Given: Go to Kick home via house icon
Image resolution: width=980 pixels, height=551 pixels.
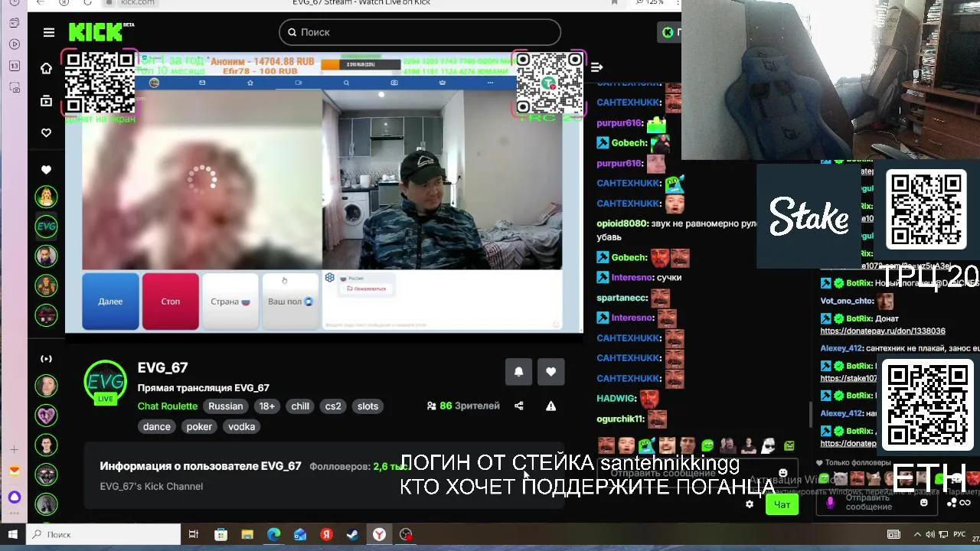Looking at the screenshot, I should 47,69.
